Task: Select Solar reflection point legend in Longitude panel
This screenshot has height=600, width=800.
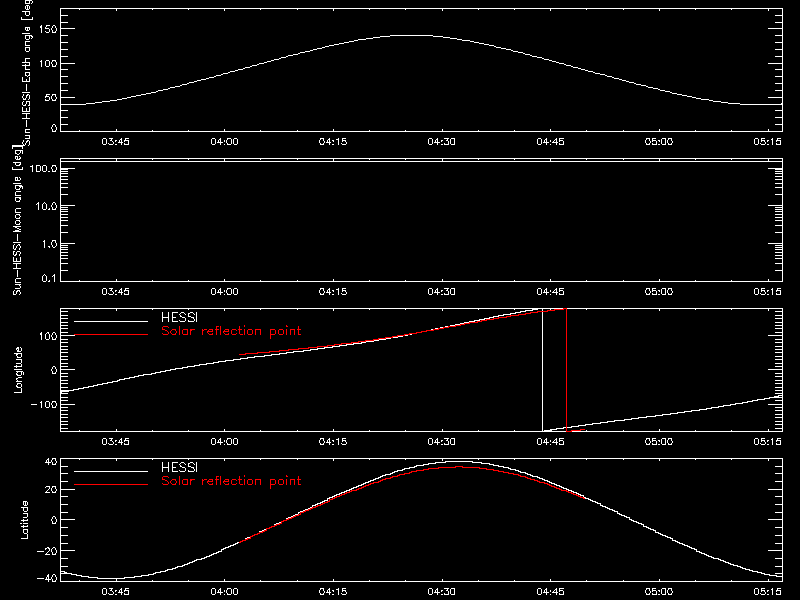Action: coord(231,331)
